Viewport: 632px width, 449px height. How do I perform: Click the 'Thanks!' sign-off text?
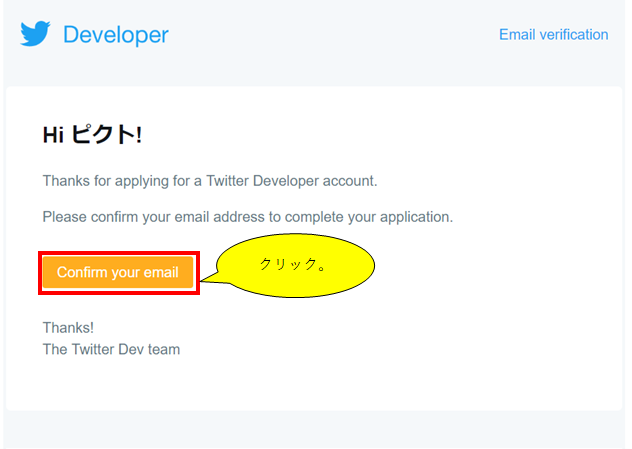coord(68,328)
